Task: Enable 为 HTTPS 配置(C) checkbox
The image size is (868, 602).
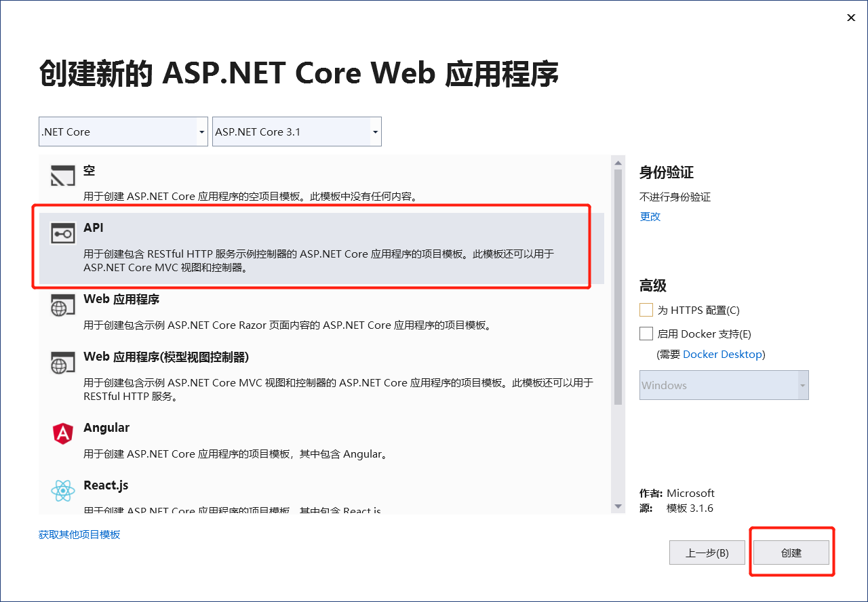Action: tap(646, 310)
